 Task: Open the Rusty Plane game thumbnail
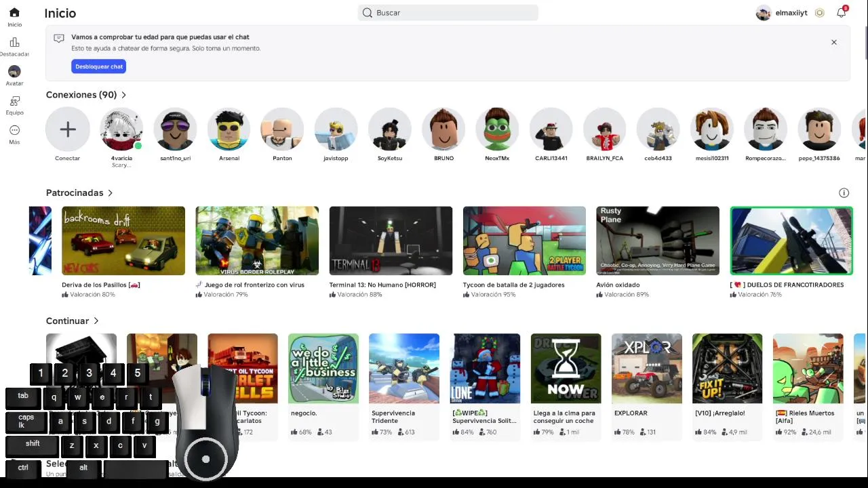pos(658,241)
